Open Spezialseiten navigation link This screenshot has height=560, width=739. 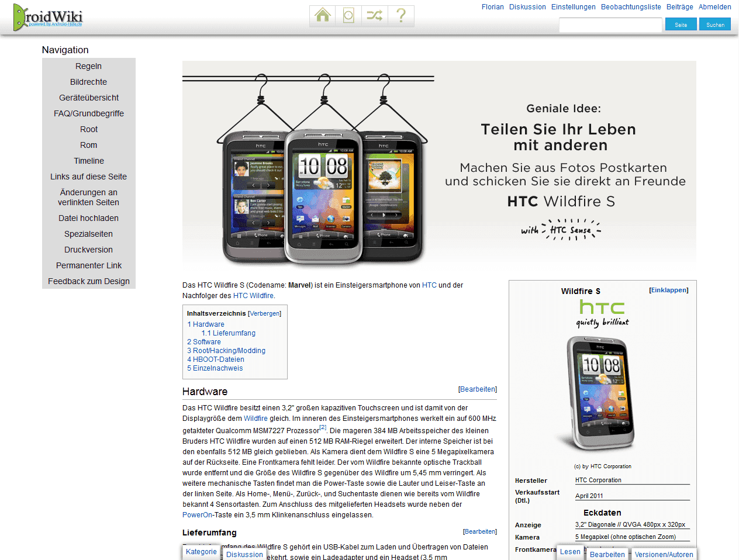[88, 234]
